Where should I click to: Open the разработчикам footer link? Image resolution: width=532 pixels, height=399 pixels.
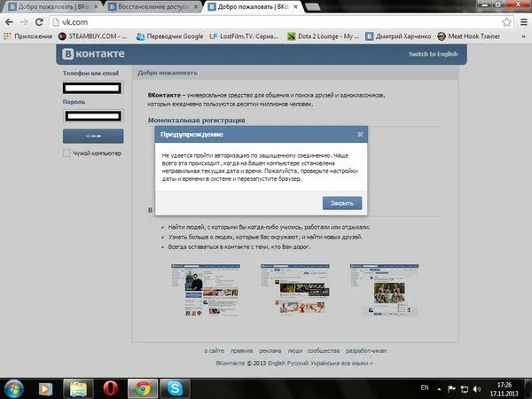(365, 351)
